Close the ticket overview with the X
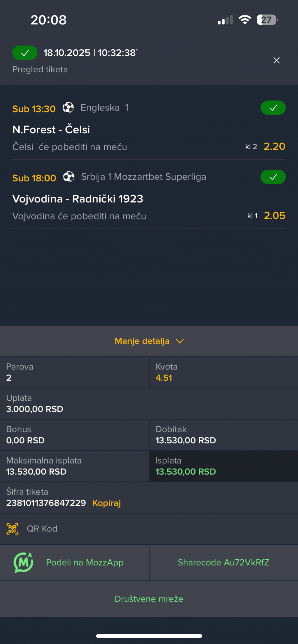Image resolution: width=298 pixels, height=644 pixels. pyautogui.click(x=276, y=60)
